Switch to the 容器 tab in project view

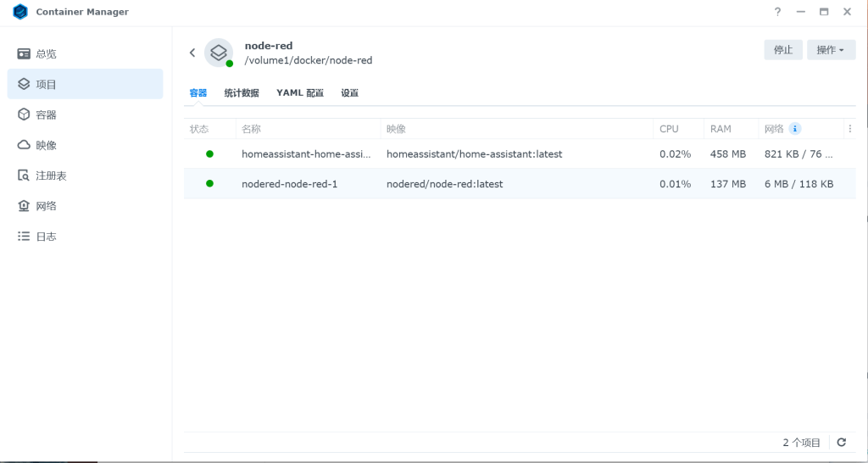coord(198,93)
